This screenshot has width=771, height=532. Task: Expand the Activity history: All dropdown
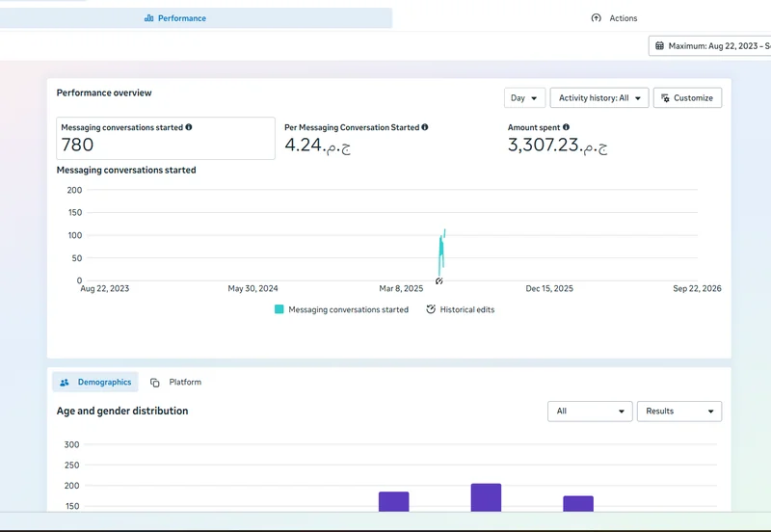point(598,98)
